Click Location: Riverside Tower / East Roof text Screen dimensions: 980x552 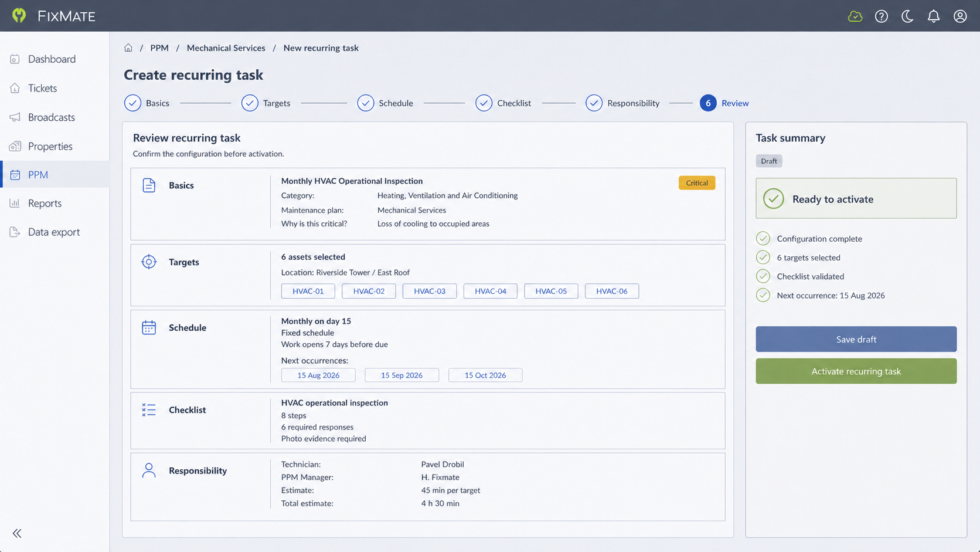point(345,272)
